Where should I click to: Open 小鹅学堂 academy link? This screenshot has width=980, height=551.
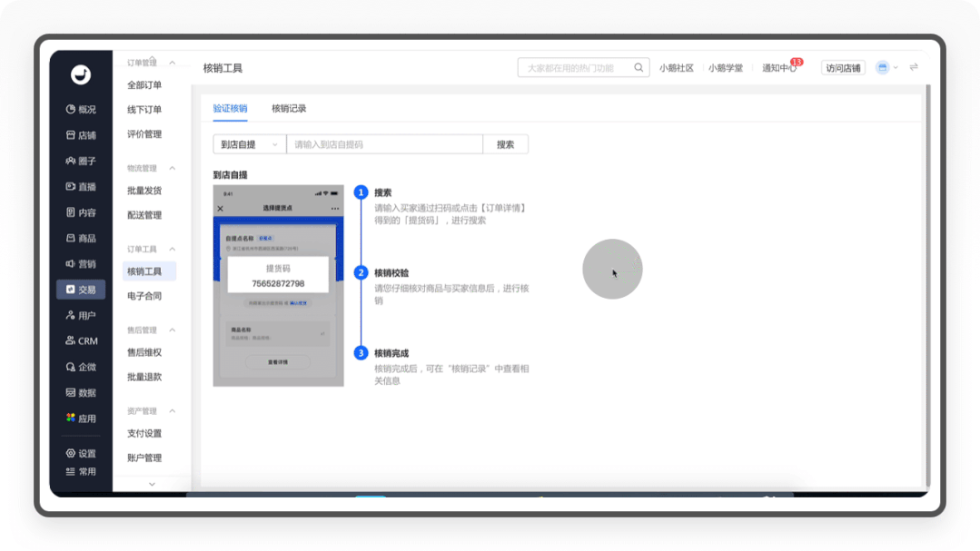726,68
